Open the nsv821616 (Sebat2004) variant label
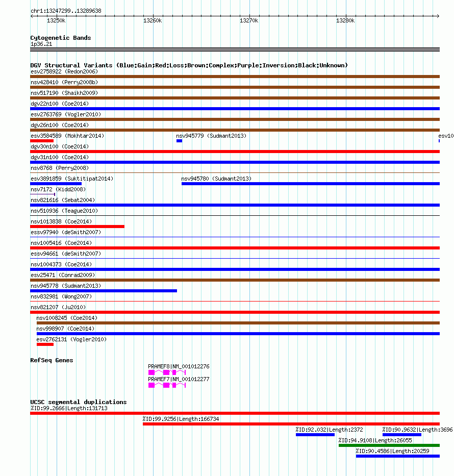The height and width of the screenshot is (476, 454). pos(63,200)
